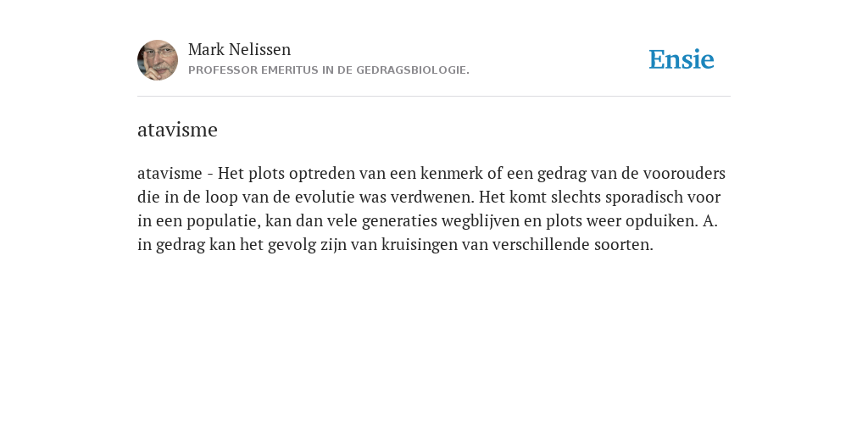Open the Ensie logo link
The height and width of the screenshot is (434, 868).
pos(682,59)
